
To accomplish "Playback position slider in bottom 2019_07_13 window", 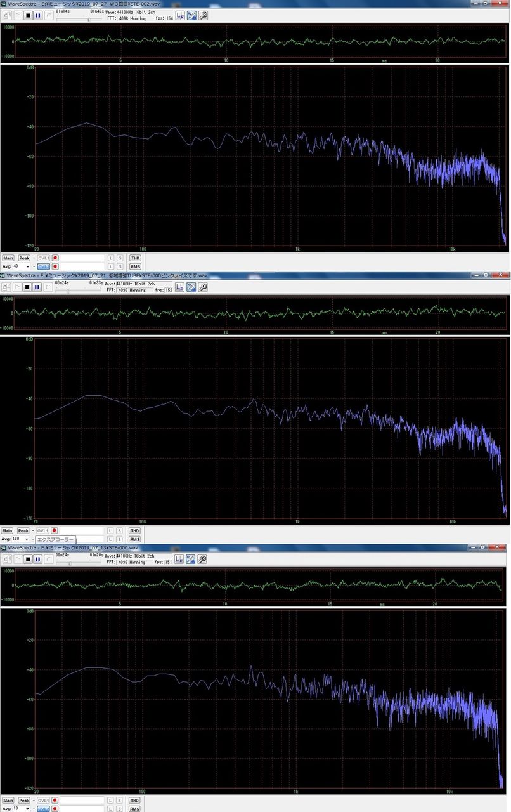I will (x=79, y=564).
